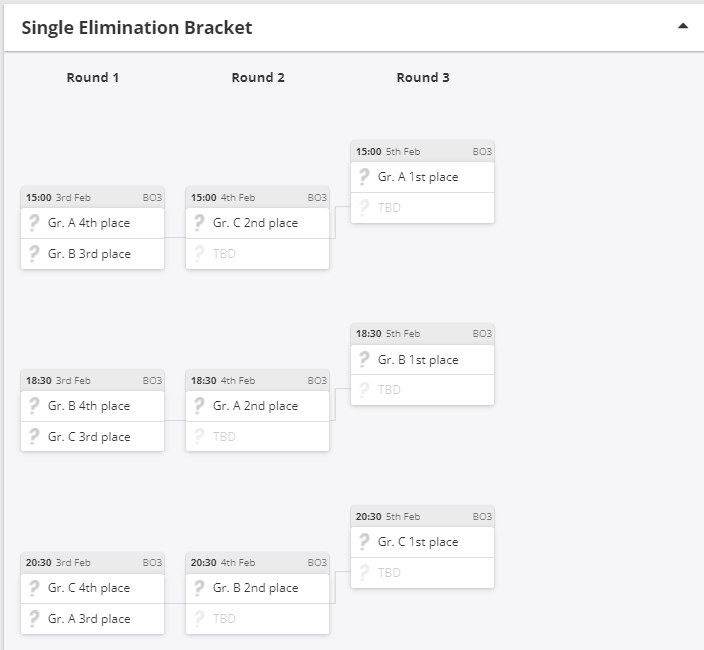Click question mark icon beside Gr. C 2nd place
The height and width of the screenshot is (650, 704).
tap(199, 223)
